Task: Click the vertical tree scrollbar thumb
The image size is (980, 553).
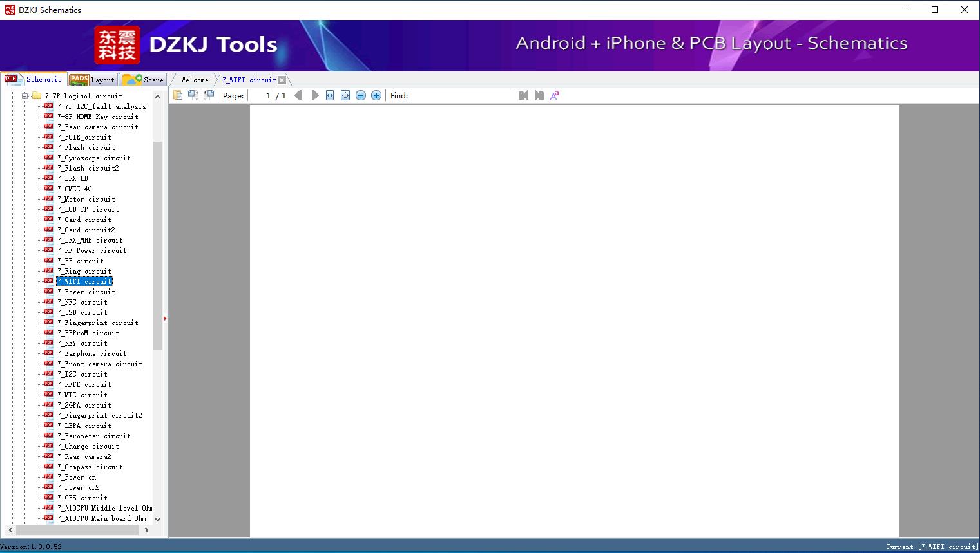Action: click(x=157, y=245)
